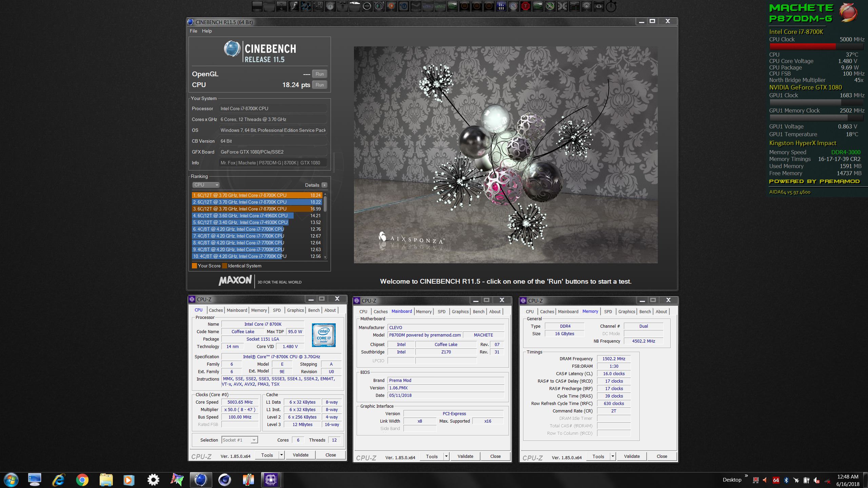Open the CPU ranking type dropdown
The height and width of the screenshot is (488, 868).
[x=206, y=185]
